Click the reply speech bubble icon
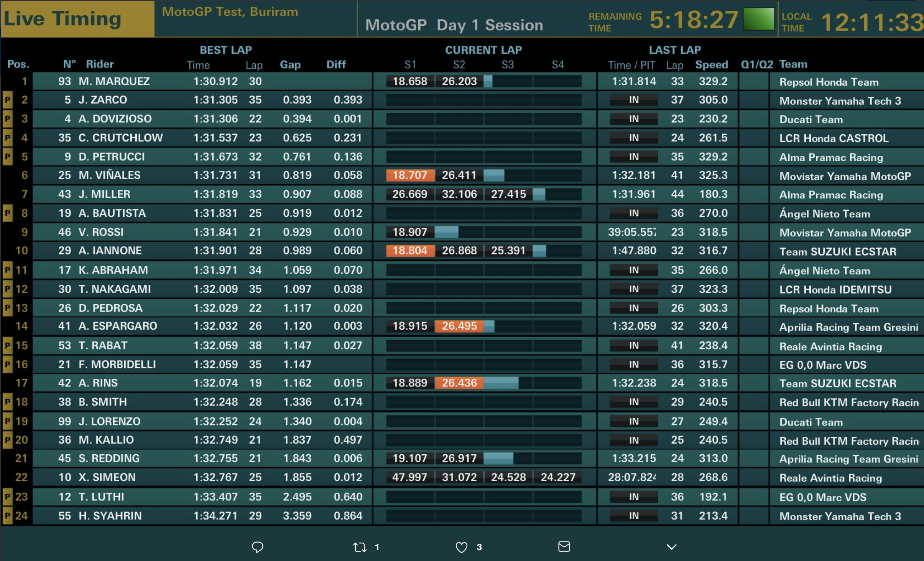Image resolution: width=924 pixels, height=561 pixels. click(x=257, y=547)
